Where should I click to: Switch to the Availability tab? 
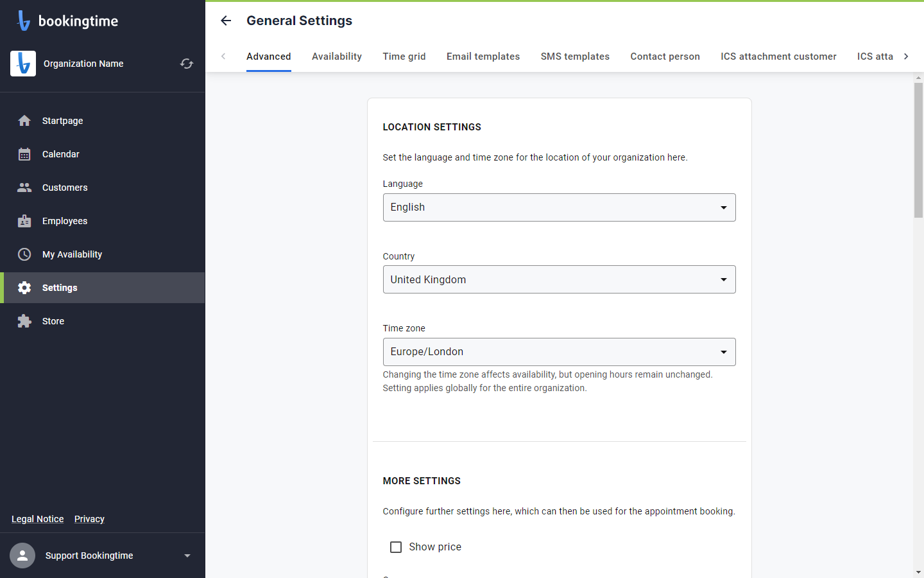[x=337, y=57]
